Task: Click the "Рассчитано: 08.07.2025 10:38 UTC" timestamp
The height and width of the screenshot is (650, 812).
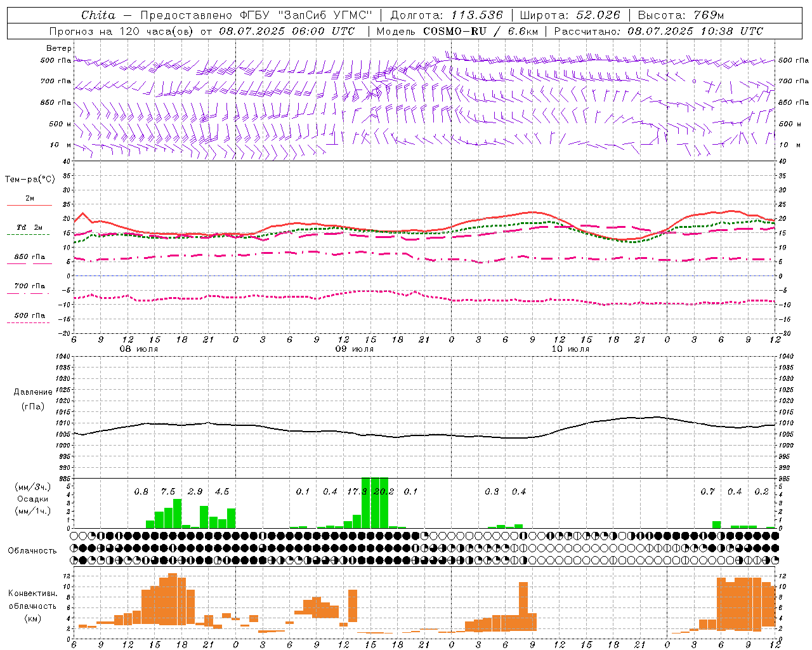Action: 659,31
